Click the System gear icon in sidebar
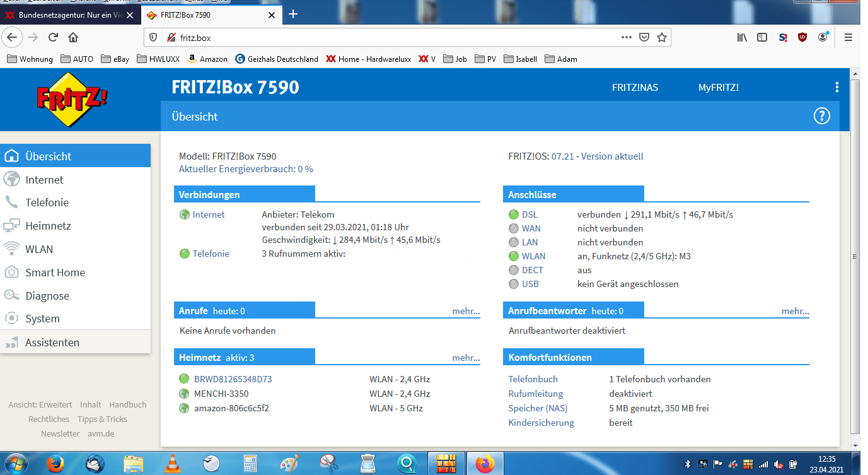 pyautogui.click(x=12, y=319)
